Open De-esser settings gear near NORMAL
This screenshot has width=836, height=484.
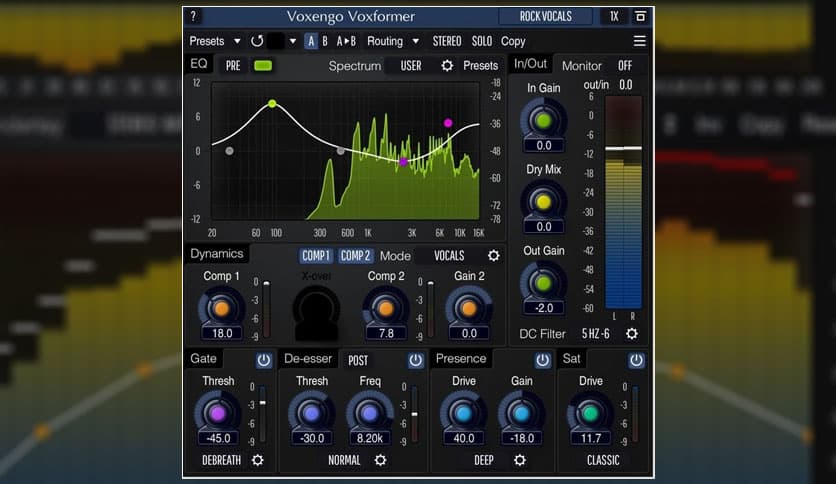380,460
